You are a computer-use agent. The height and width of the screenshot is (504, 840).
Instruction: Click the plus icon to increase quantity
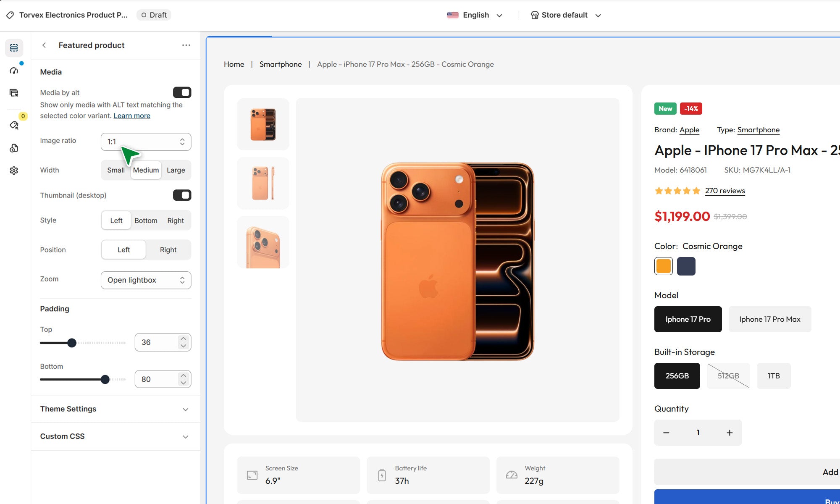point(730,433)
